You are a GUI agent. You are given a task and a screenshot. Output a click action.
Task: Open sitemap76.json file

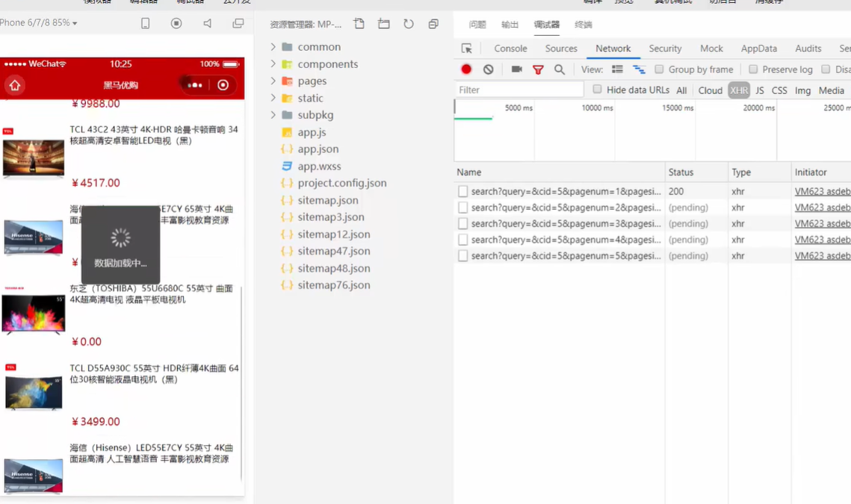[334, 285]
